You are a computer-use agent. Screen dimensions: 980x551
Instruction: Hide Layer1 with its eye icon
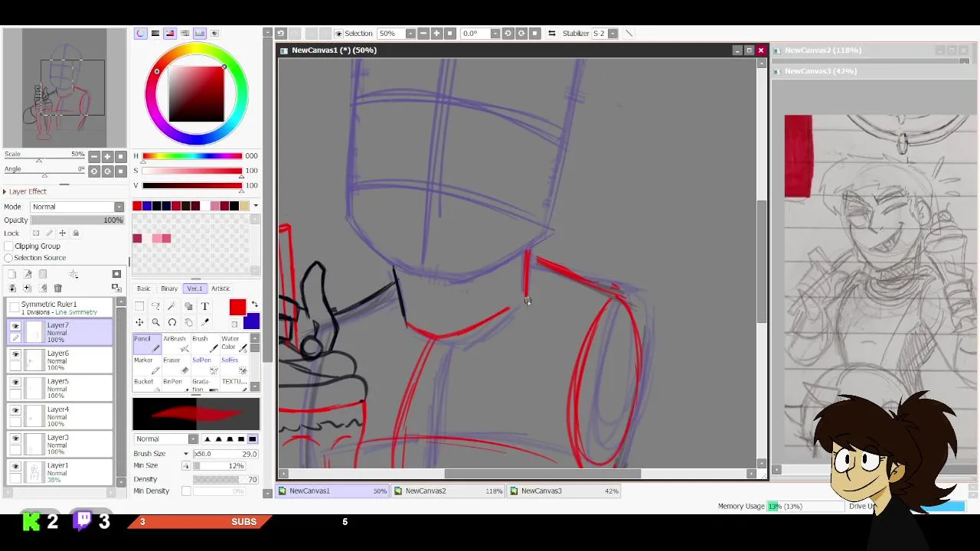[15, 466]
